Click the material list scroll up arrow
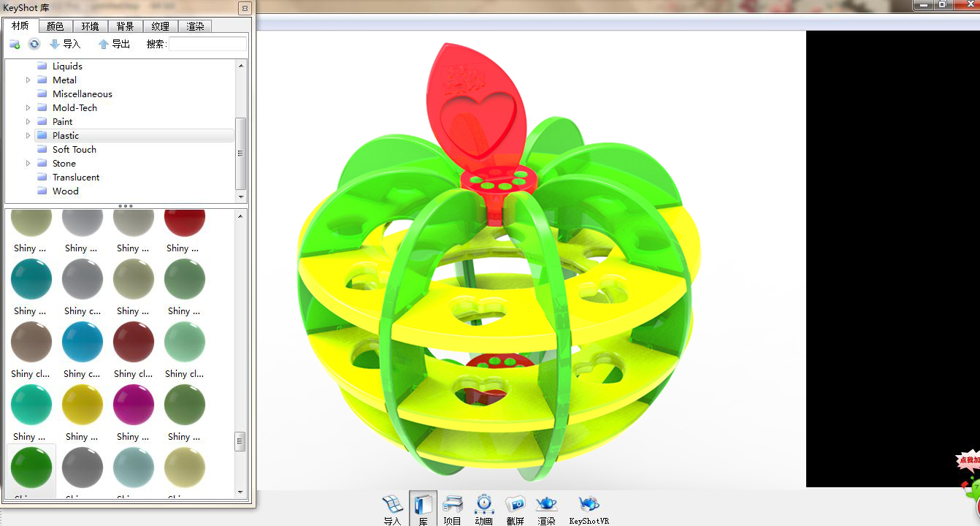Screen dimensions: 980x526 coord(240,215)
